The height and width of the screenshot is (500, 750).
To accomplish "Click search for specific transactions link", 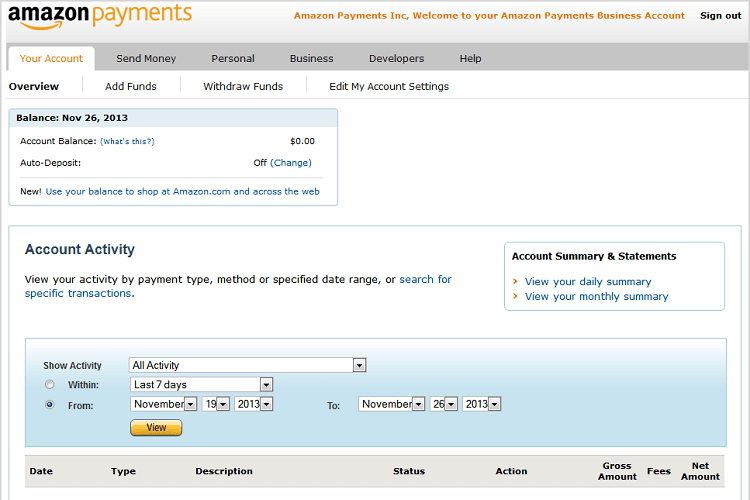I will (238, 286).
